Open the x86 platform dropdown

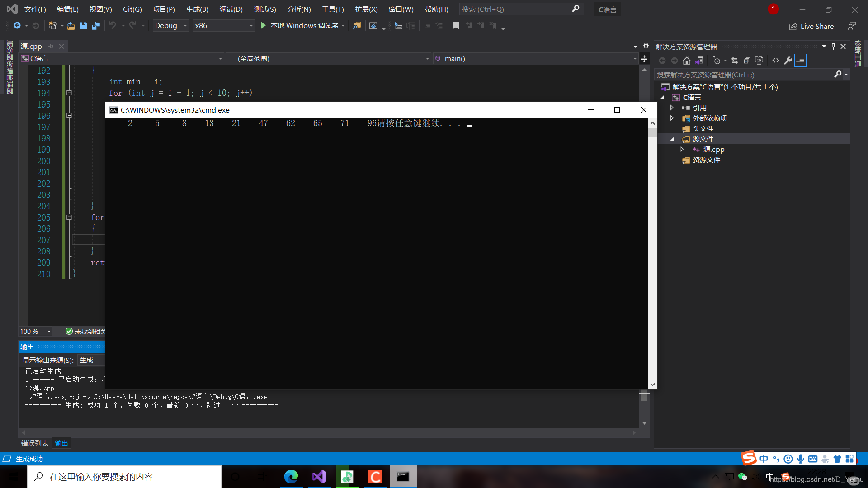[x=251, y=26]
